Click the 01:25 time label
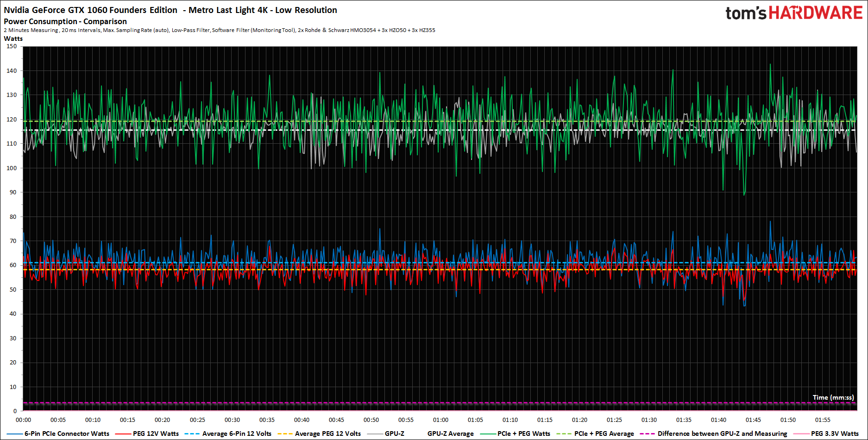The height and width of the screenshot is (440, 868). click(614, 420)
